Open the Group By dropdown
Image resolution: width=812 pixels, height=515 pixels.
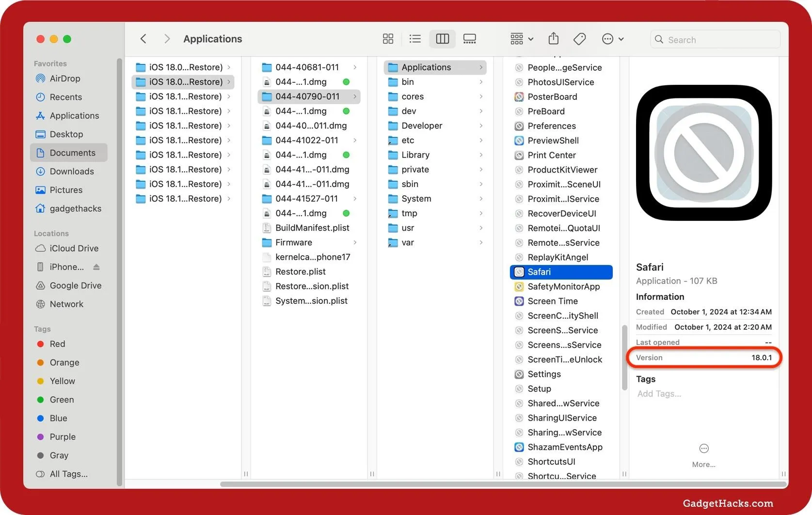tap(522, 39)
